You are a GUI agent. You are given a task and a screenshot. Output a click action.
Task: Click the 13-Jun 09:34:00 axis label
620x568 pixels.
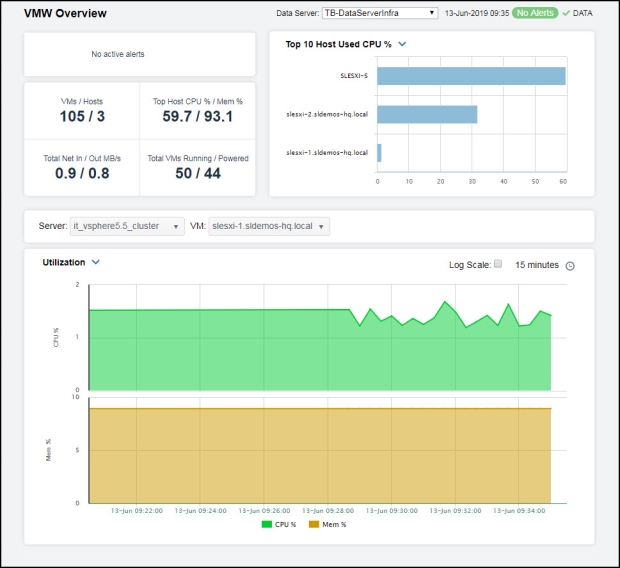point(519,511)
